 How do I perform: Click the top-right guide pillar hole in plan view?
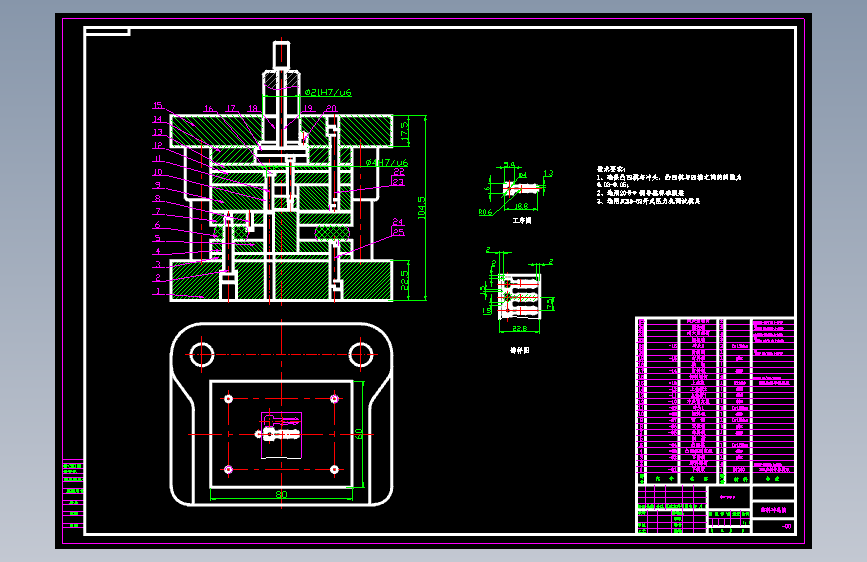click(361, 355)
